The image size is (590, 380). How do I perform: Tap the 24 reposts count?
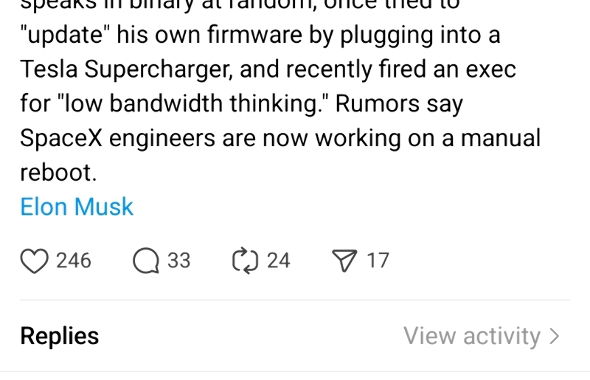click(278, 260)
